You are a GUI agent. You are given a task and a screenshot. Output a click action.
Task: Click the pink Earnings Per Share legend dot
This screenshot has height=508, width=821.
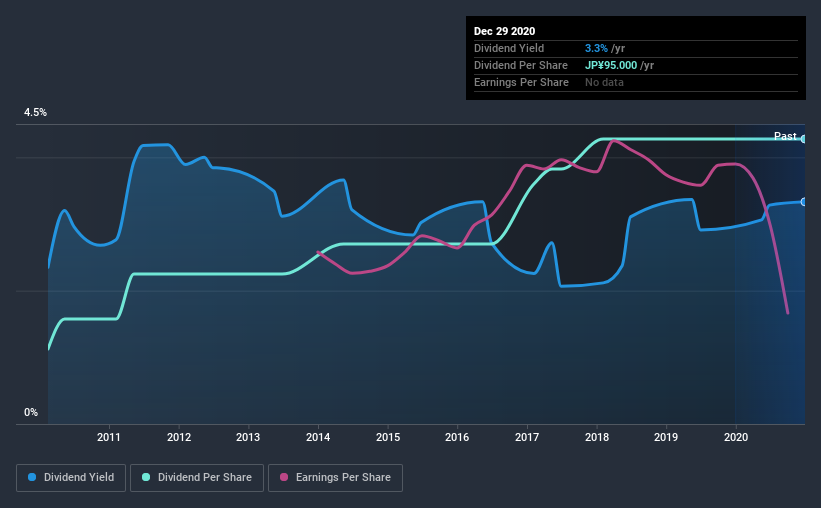tap(284, 477)
